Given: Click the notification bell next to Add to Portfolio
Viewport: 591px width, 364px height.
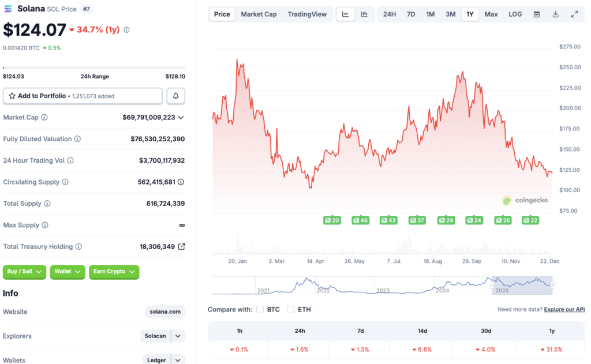Looking at the screenshot, I should point(175,96).
